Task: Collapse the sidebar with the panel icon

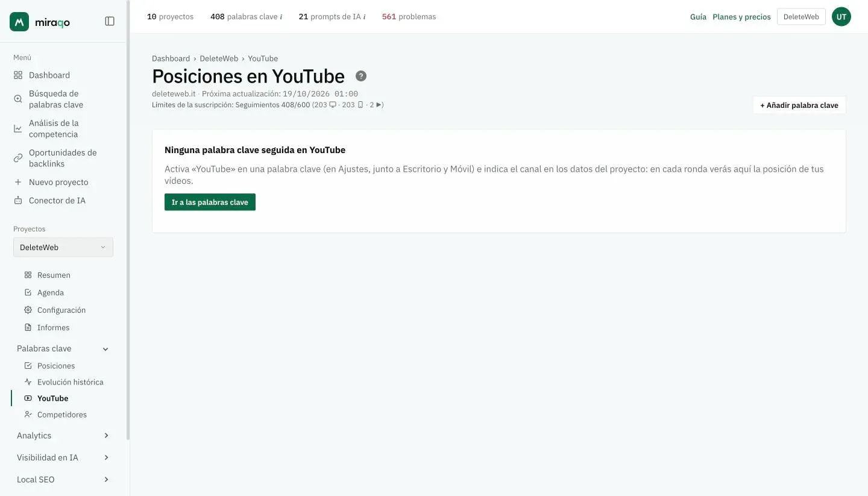Action: click(110, 21)
